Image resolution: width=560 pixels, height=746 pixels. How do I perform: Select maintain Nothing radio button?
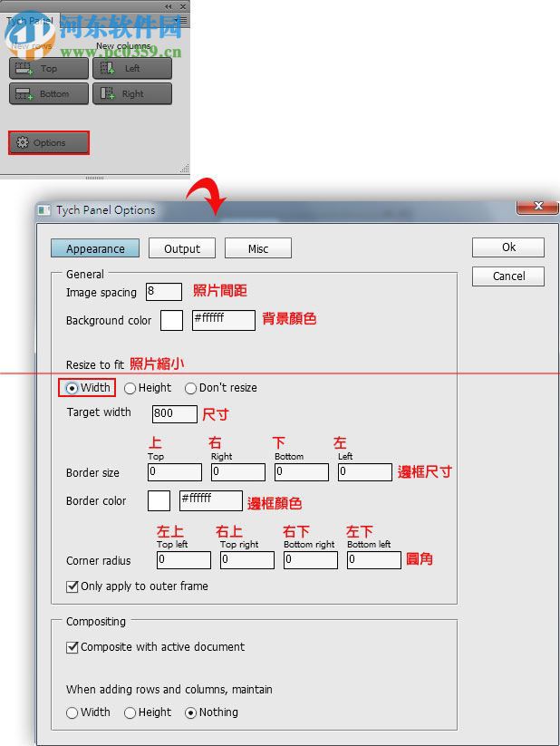pyautogui.click(x=191, y=712)
